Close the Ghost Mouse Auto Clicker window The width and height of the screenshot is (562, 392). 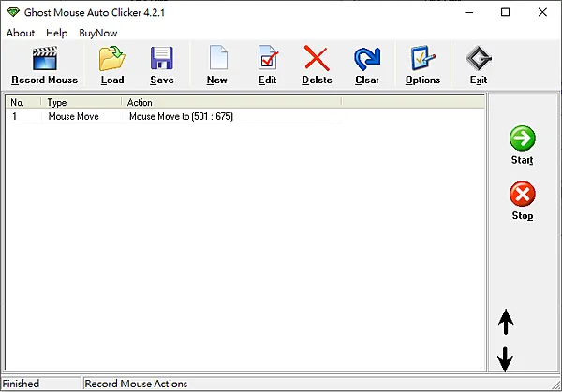point(542,12)
